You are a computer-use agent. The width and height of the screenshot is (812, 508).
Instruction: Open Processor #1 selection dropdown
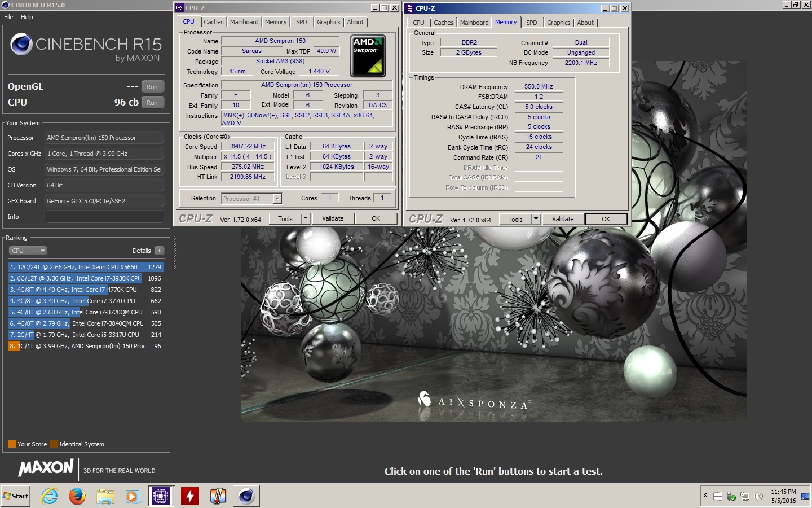point(251,198)
